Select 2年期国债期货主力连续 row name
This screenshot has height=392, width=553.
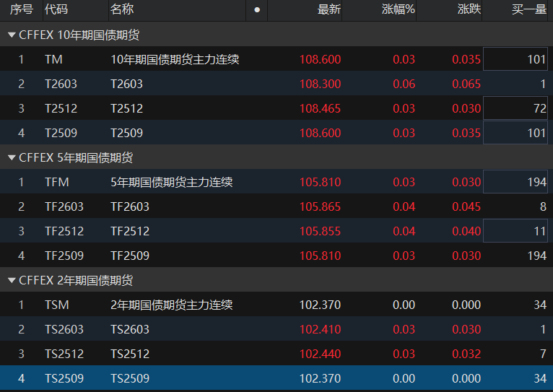(172, 305)
